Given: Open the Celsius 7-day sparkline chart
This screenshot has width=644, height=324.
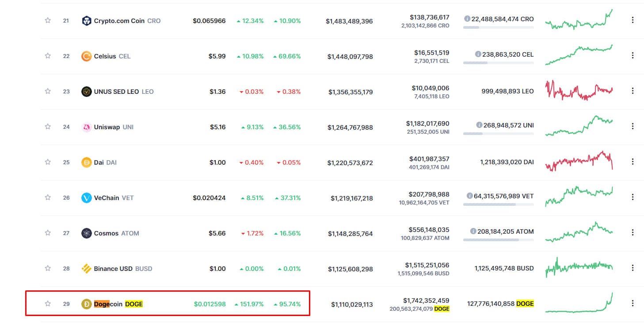Looking at the screenshot, I should [579, 55].
